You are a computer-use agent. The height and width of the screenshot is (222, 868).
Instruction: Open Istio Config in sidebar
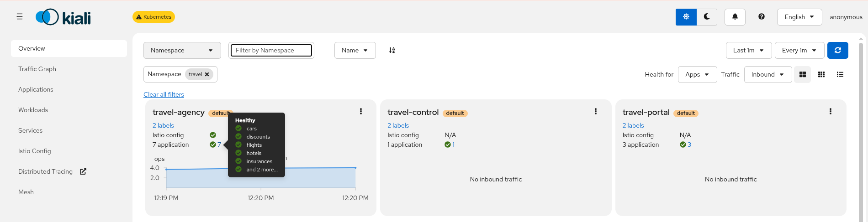35,151
